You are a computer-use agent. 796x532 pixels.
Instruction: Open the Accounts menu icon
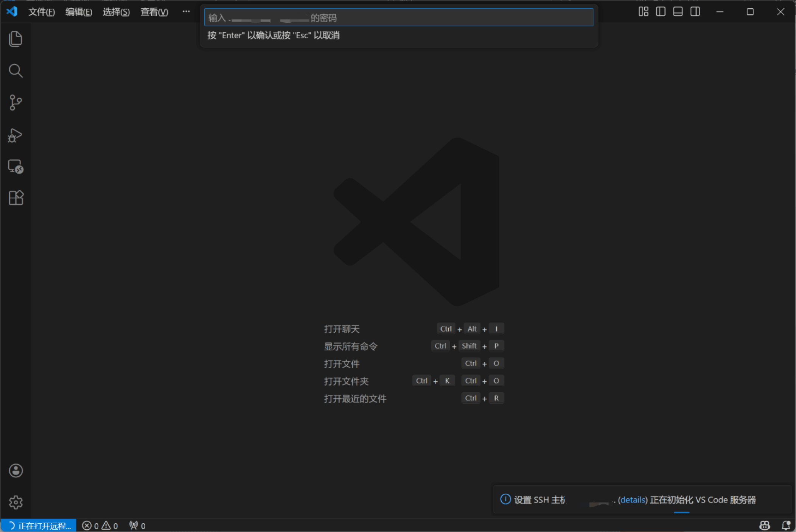point(16,471)
